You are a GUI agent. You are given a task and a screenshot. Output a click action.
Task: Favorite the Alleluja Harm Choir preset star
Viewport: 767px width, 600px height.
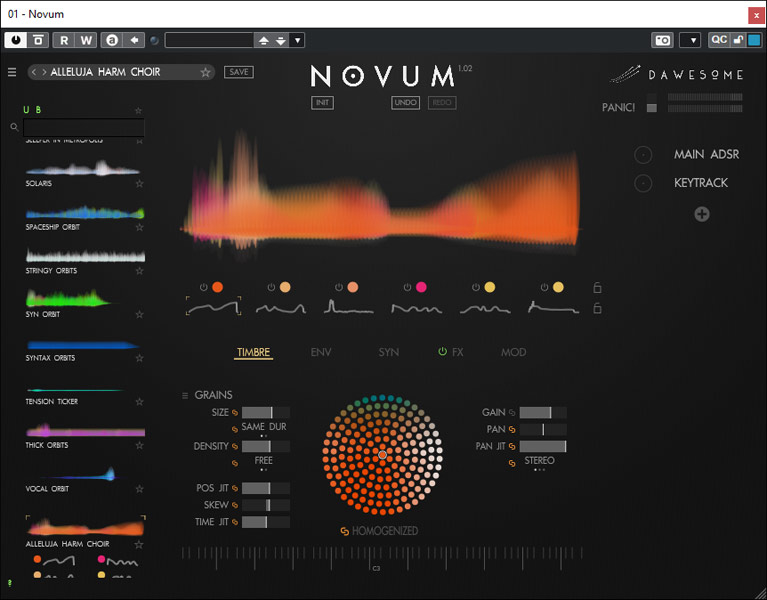tap(205, 72)
